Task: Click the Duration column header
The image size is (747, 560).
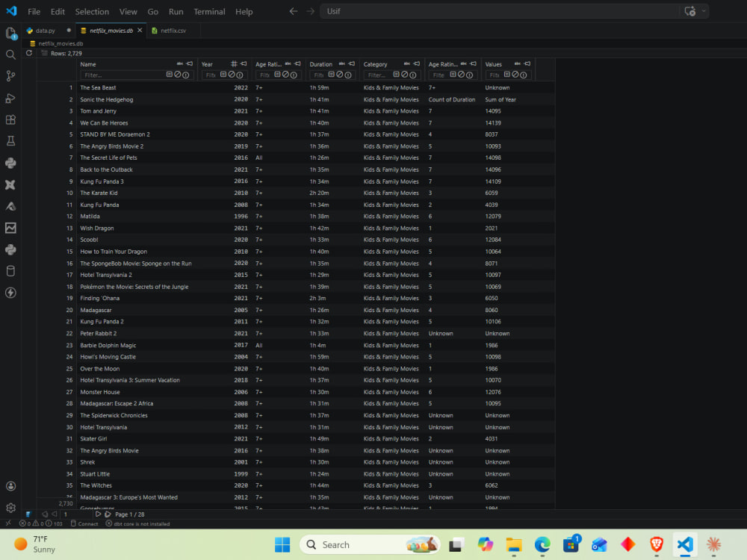Action: tap(320, 64)
